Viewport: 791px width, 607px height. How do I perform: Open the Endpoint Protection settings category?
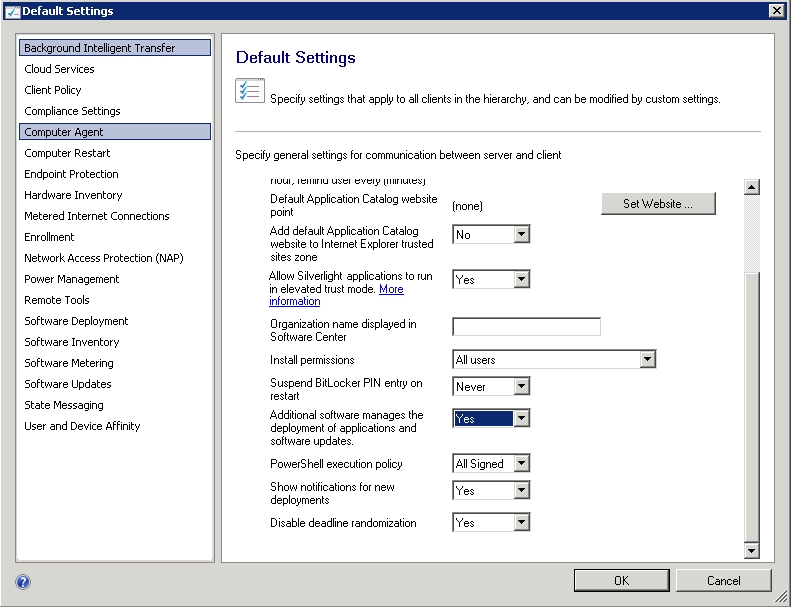[72, 174]
